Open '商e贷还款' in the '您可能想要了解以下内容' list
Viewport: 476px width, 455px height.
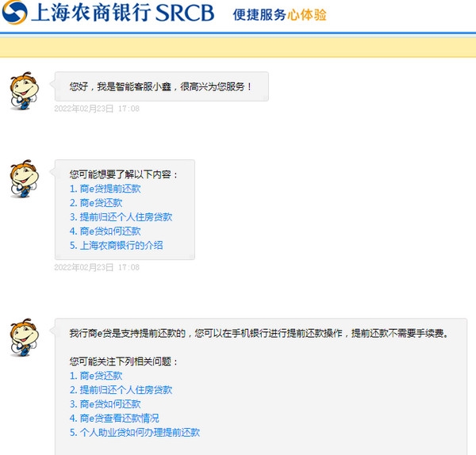pos(96,203)
